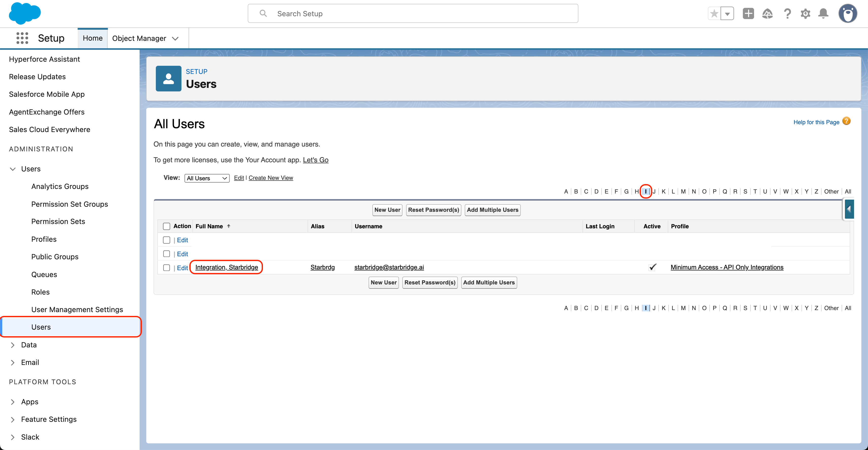This screenshot has width=868, height=450.
Task: Expand the Slack section
Action: [x=13, y=437]
